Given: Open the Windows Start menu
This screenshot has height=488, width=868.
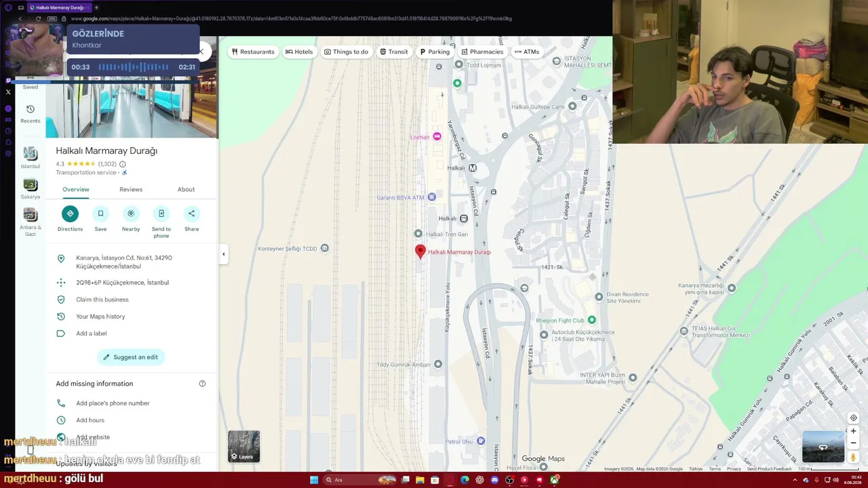Looking at the screenshot, I should pyautogui.click(x=314, y=480).
